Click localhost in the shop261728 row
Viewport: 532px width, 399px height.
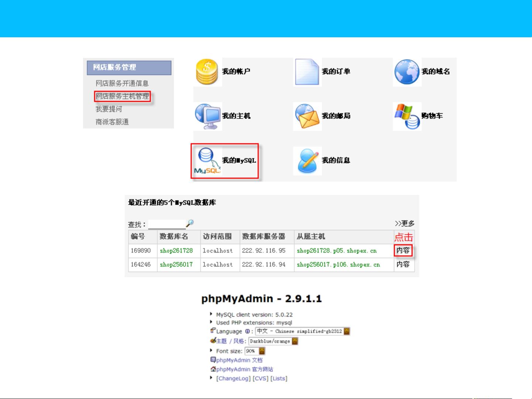click(x=218, y=251)
